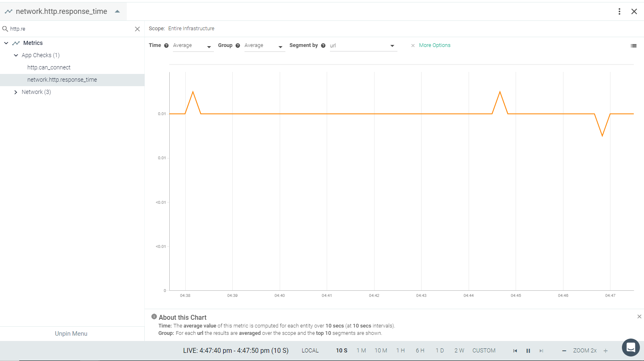This screenshot has height=361, width=644.
Task: Zoom out the time range
Action: click(564, 351)
